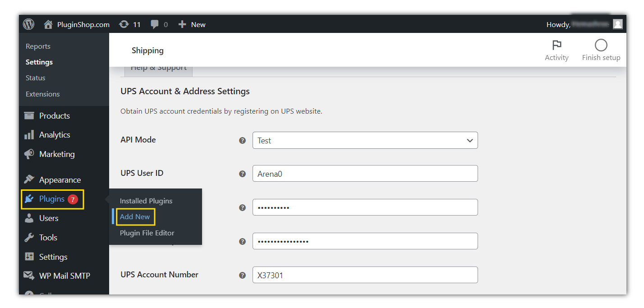Click the Products archive box icon
Image resolution: width=644 pixels, height=308 pixels.
pos(29,115)
